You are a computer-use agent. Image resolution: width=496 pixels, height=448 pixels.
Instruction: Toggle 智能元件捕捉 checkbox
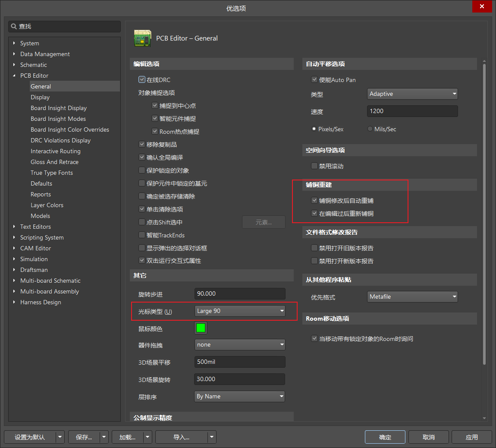[155, 118]
